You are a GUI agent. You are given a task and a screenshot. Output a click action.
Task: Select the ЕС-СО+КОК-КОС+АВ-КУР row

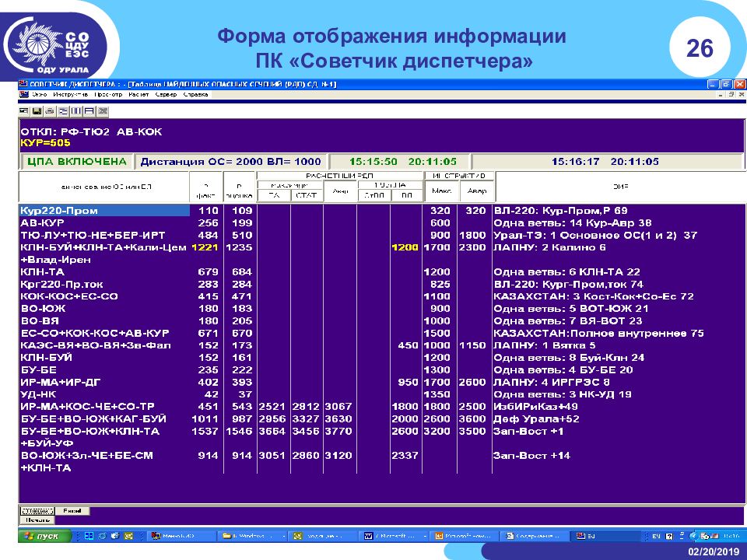pyautogui.click(x=95, y=334)
